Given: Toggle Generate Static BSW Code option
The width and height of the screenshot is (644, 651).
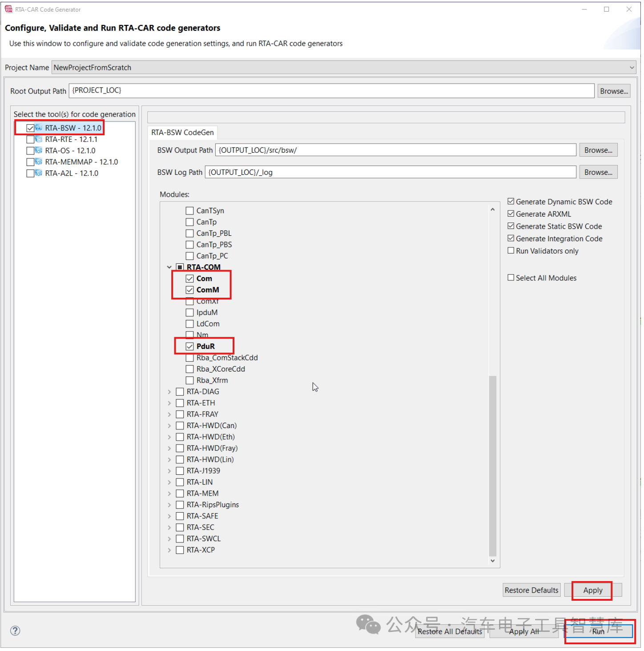Looking at the screenshot, I should [x=511, y=226].
